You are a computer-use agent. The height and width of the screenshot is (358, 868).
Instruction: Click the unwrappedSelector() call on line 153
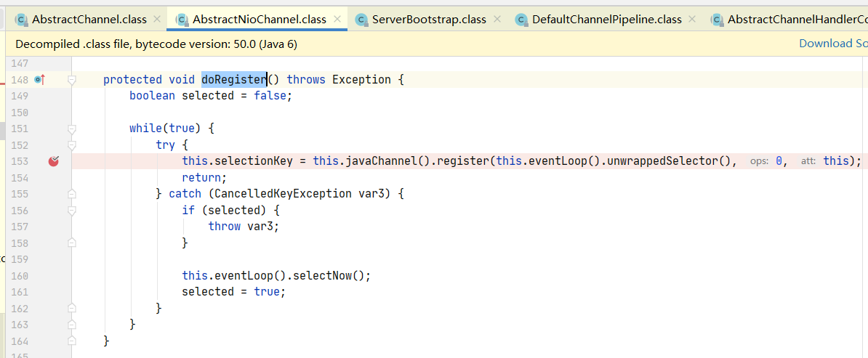click(x=670, y=161)
